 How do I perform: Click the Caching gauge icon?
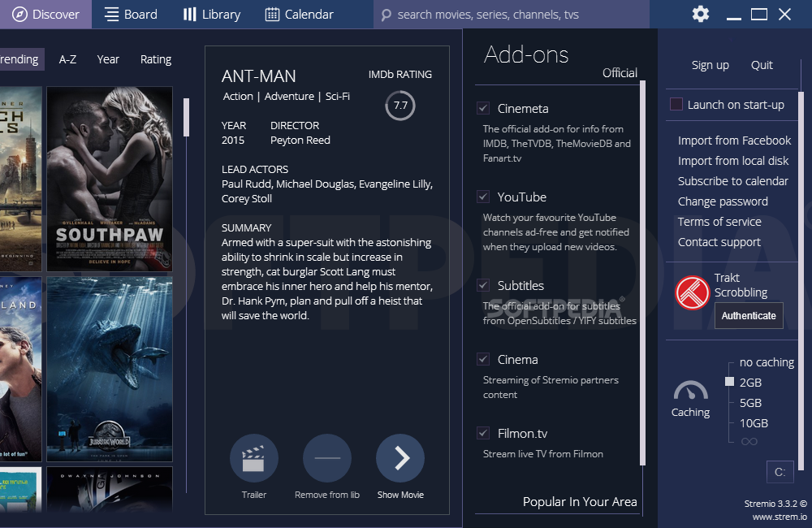click(x=690, y=390)
